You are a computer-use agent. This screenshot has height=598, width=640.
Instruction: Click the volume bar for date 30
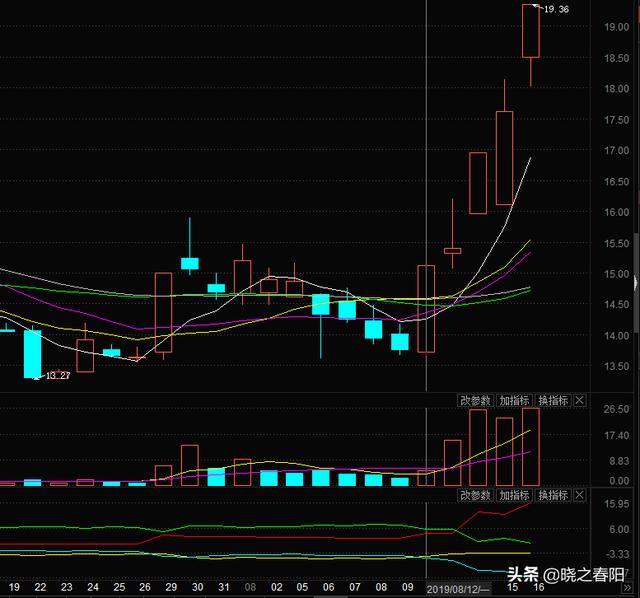190,465
